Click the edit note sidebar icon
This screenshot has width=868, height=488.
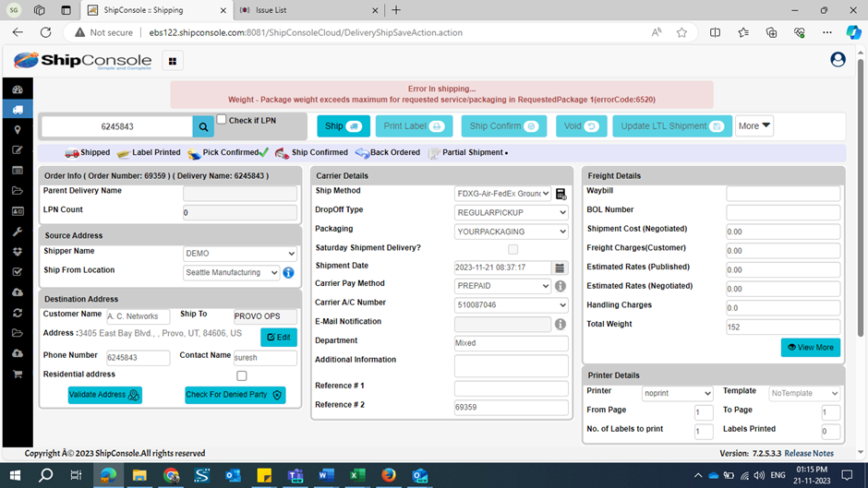(18, 150)
